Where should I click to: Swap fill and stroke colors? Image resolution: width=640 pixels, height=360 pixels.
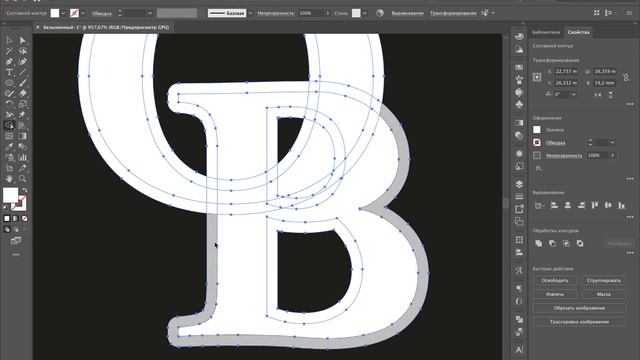coord(25,190)
